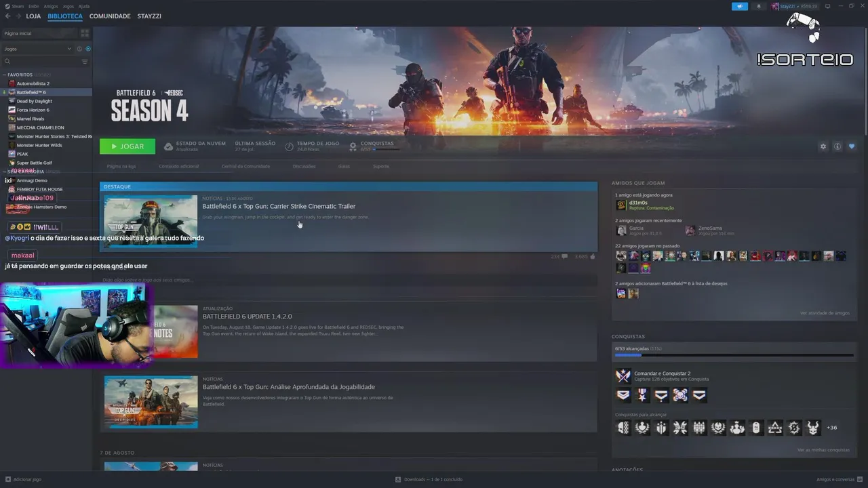Click the Tempo de Jogo clock icon
868x488 pixels.
(x=290, y=146)
